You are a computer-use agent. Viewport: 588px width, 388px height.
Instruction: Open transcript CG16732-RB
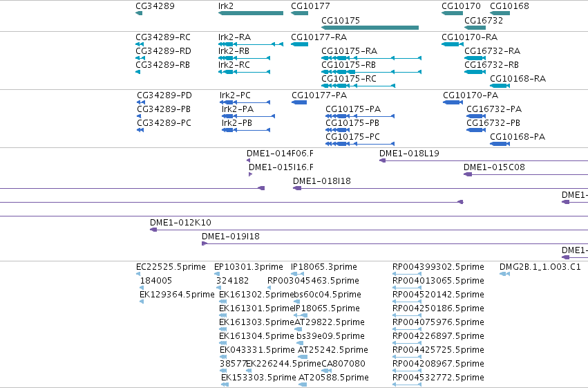(x=492, y=65)
